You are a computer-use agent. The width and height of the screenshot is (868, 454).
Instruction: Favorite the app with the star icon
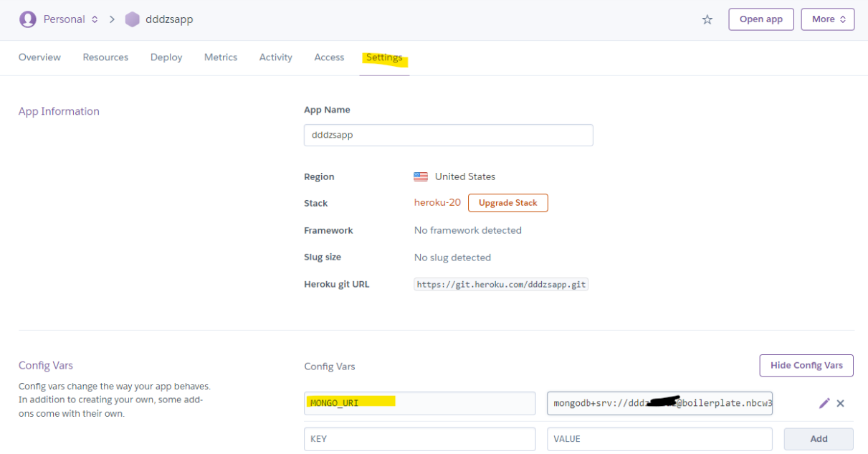pos(707,19)
